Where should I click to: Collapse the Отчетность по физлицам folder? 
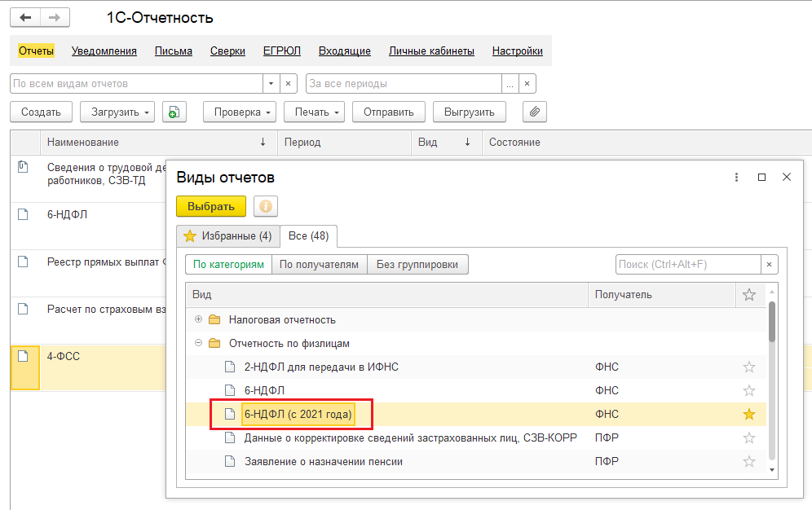pos(198,343)
